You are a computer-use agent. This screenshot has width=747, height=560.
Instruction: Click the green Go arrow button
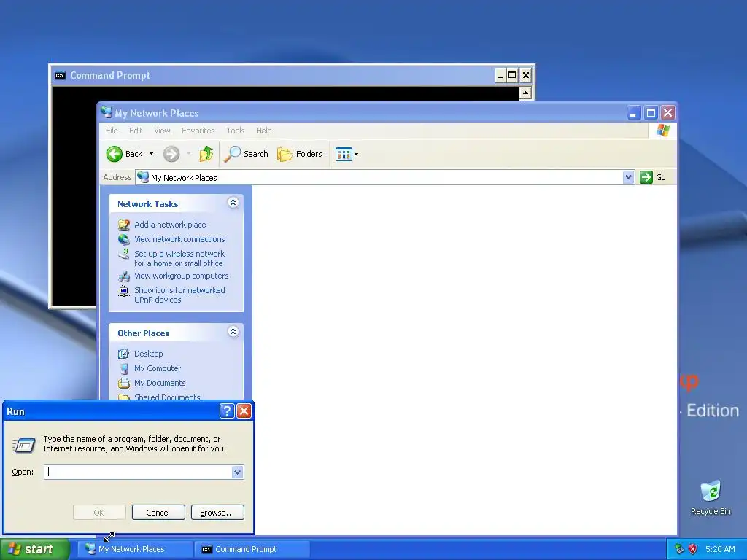coord(646,177)
